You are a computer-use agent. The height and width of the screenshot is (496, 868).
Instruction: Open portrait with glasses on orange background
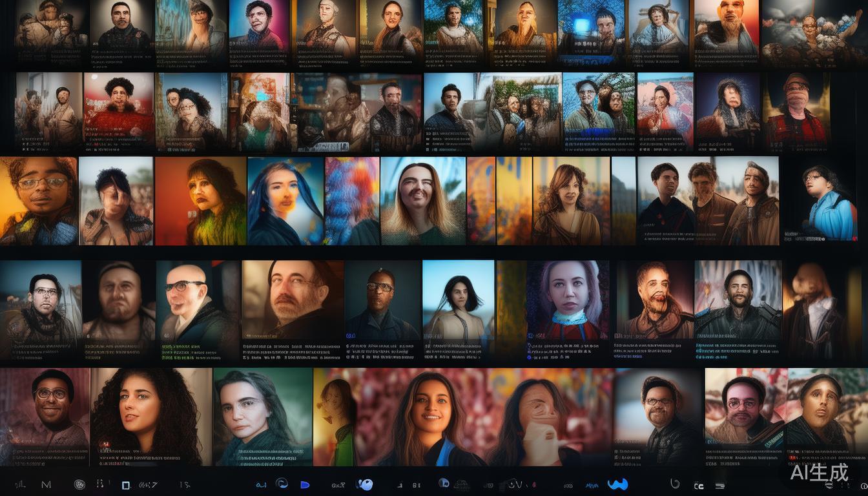[x=39, y=201]
